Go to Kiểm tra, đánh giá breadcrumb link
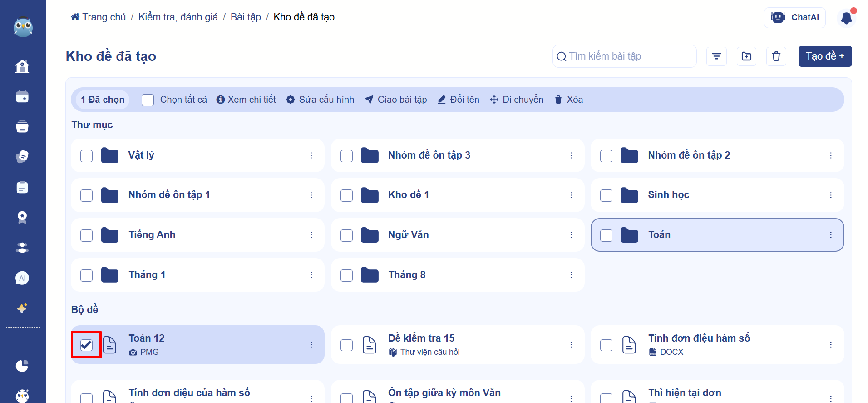Image resolution: width=868 pixels, height=403 pixels. click(178, 17)
